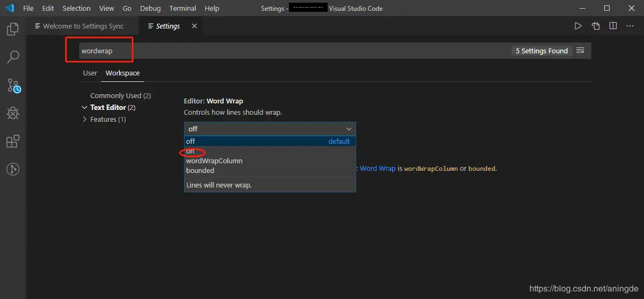Select the Settings editor tab
The height and width of the screenshot is (299, 644).
coord(171,26)
